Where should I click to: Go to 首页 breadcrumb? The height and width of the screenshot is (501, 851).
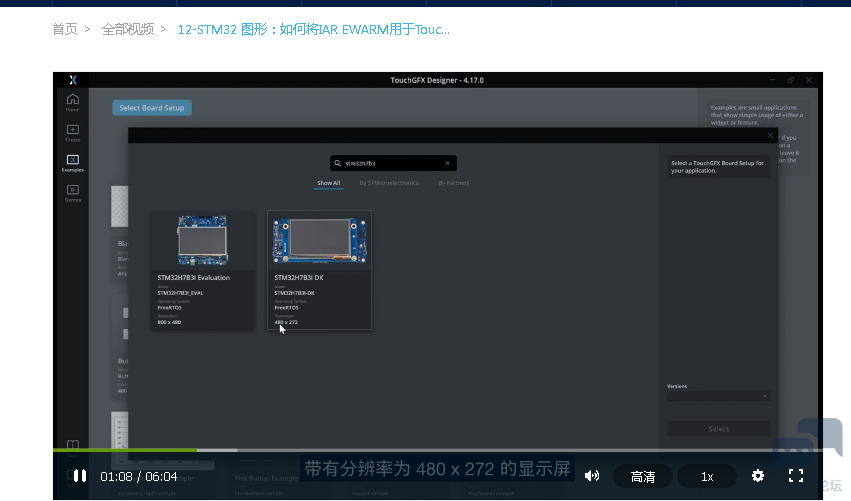(x=65, y=29)
